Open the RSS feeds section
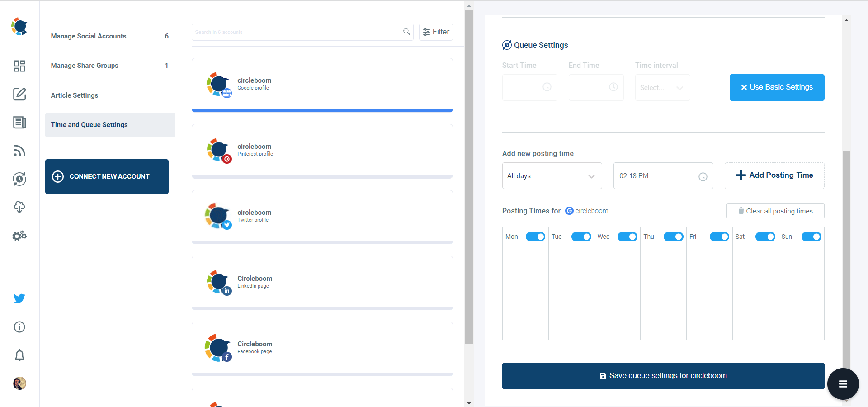Screen dimensions: 868x407 coord(19,151)
